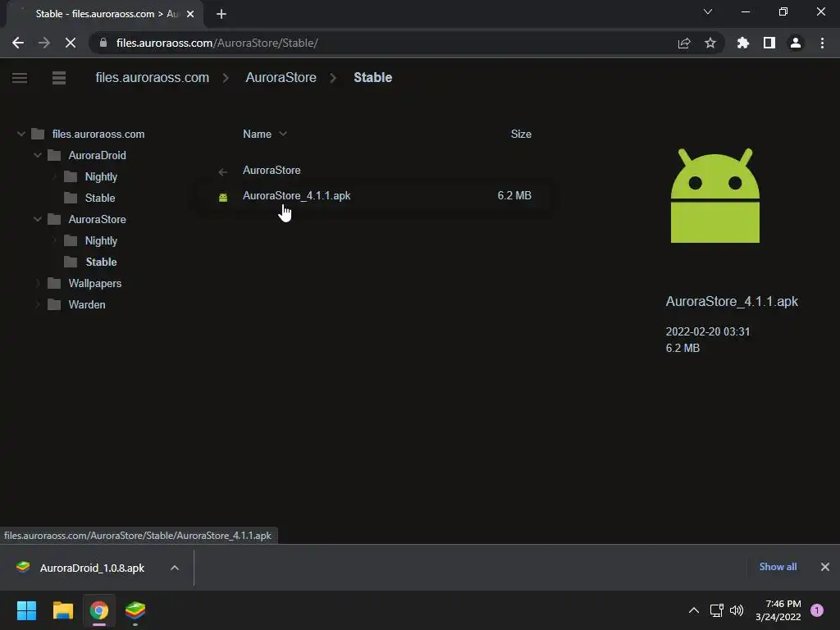Screen dimensions: 840x630
Task: Select files.auroraoss.com root in tree
Action: [x=98, y=134]
